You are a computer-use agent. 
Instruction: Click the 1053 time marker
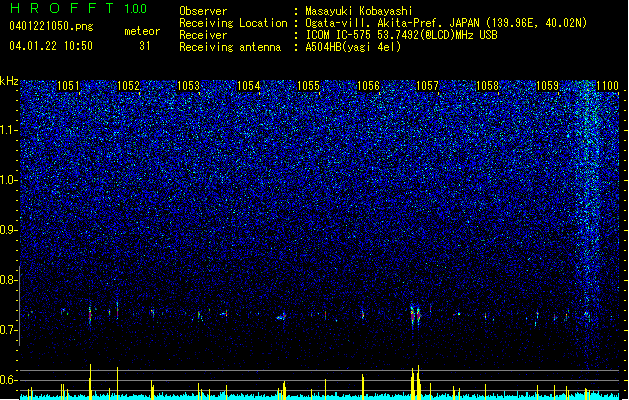pos(188,86)
